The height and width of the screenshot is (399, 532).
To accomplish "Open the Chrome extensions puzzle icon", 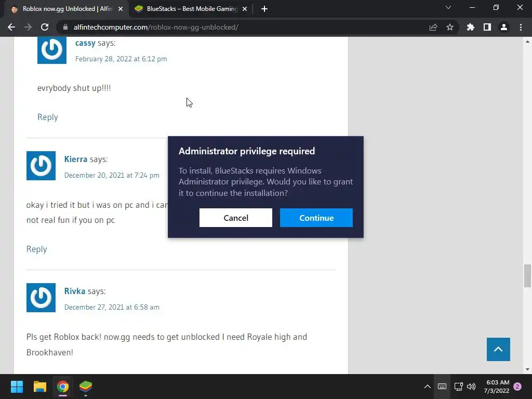I will [471, 27].
